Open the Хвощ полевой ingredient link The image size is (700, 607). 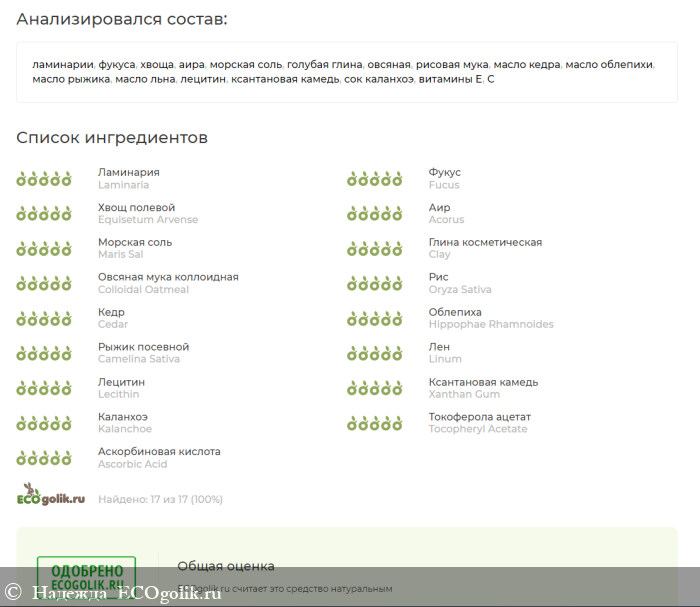136,207
